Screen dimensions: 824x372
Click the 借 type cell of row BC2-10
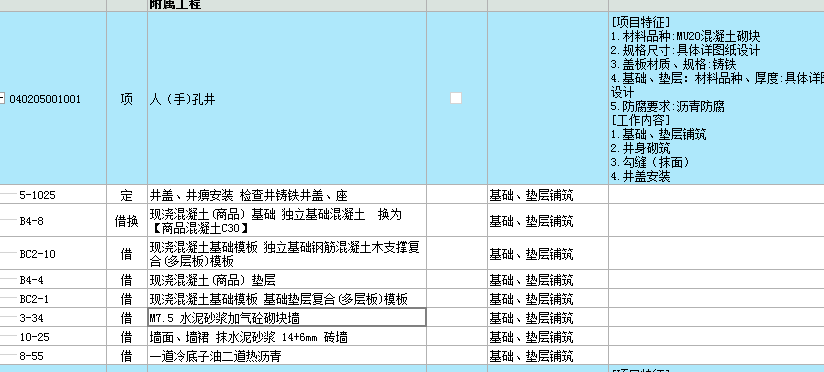(x=127, y=254)
